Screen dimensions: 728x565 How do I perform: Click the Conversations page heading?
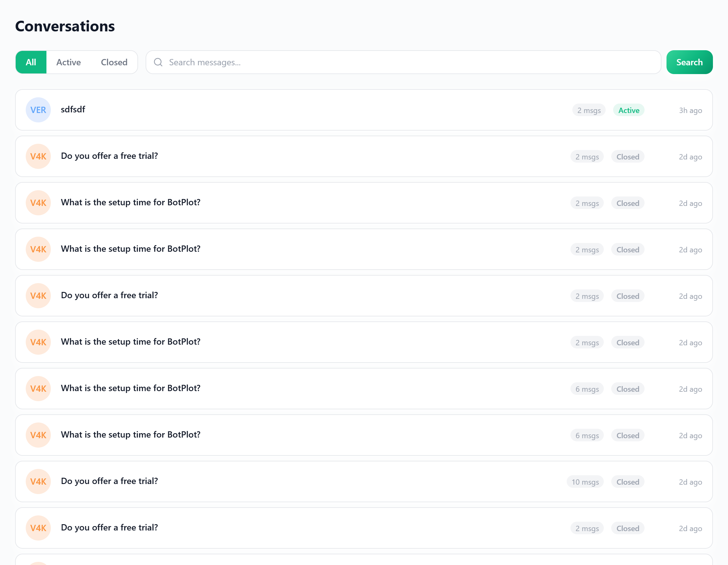point(65,26)
